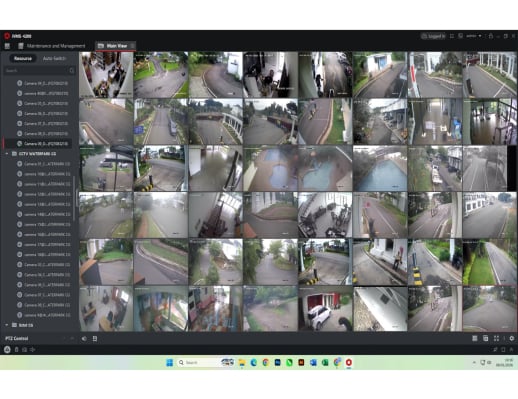Screen dimensions: 518x399
Task: Click the trash icon in status bar
Action: tap(16, 350)
